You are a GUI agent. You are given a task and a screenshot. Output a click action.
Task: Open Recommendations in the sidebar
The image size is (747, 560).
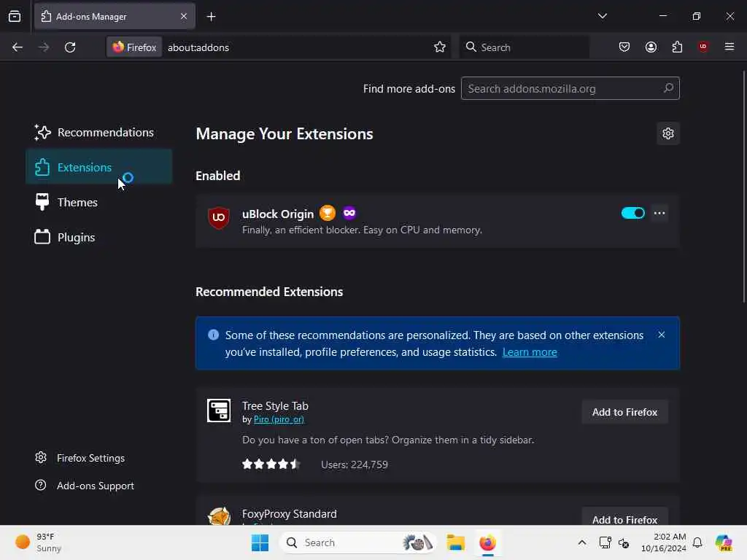click(x=99, y=133)
